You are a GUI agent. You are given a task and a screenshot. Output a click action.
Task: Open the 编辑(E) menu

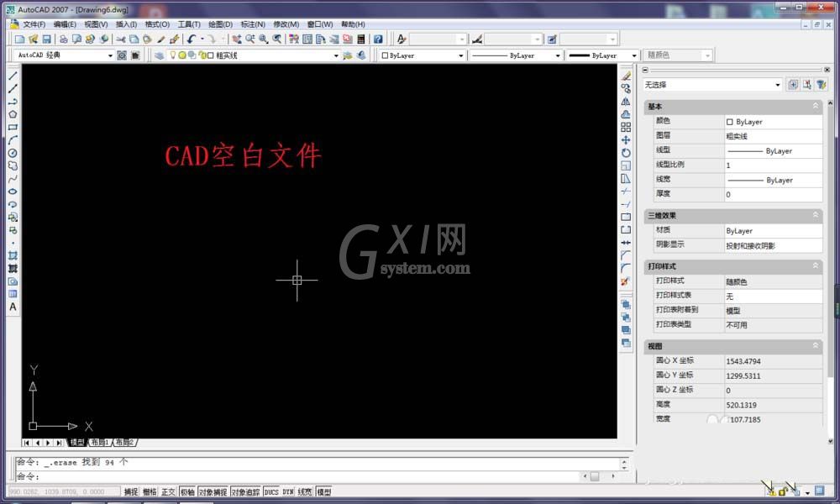(x=65, y=24)
